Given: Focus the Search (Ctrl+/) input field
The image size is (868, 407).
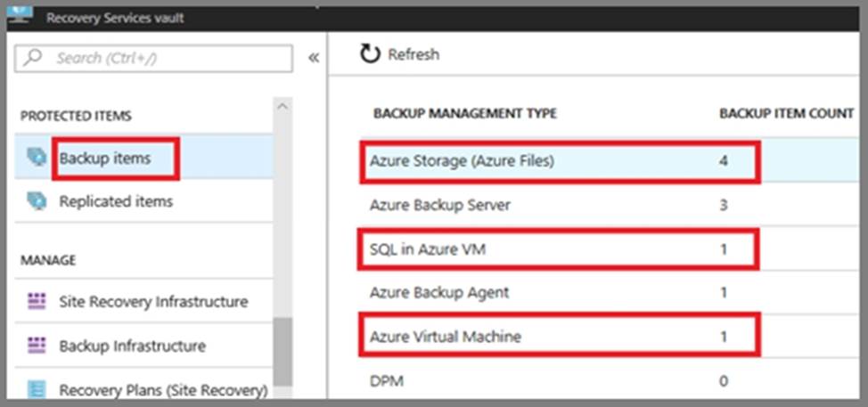Looking at the screenshot, I should point(153,58).
